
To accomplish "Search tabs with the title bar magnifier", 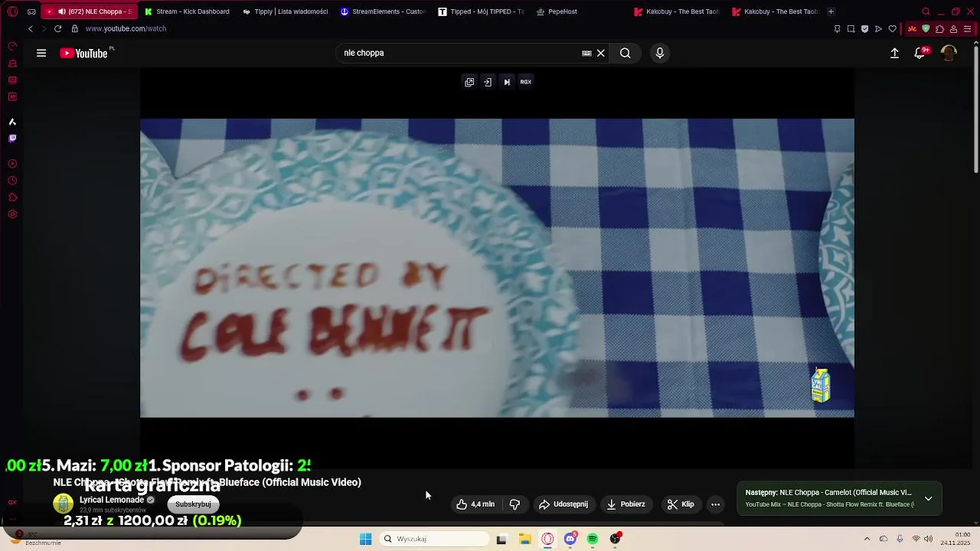I will coord(926,11).
